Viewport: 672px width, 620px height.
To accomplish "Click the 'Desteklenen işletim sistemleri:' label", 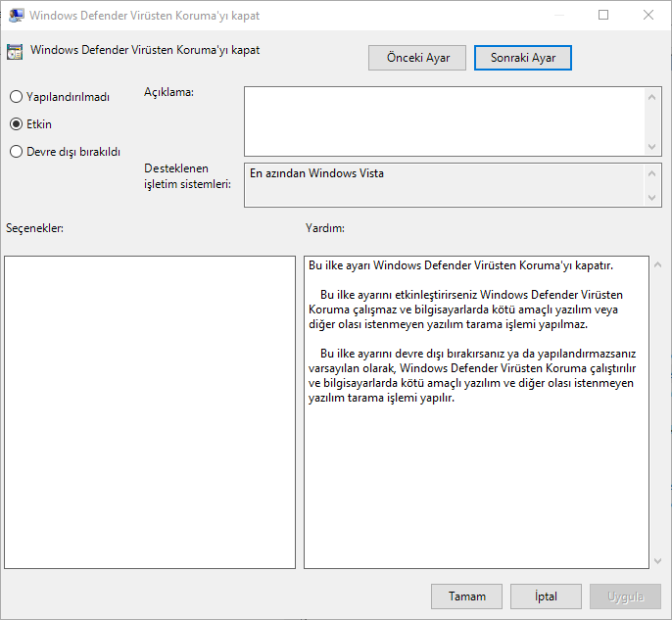I will click(187, 176).
